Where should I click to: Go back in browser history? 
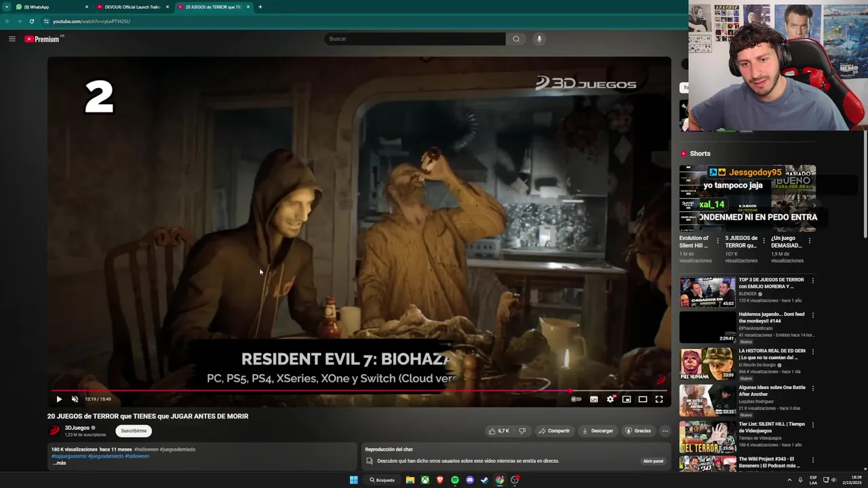pos(7,21)
